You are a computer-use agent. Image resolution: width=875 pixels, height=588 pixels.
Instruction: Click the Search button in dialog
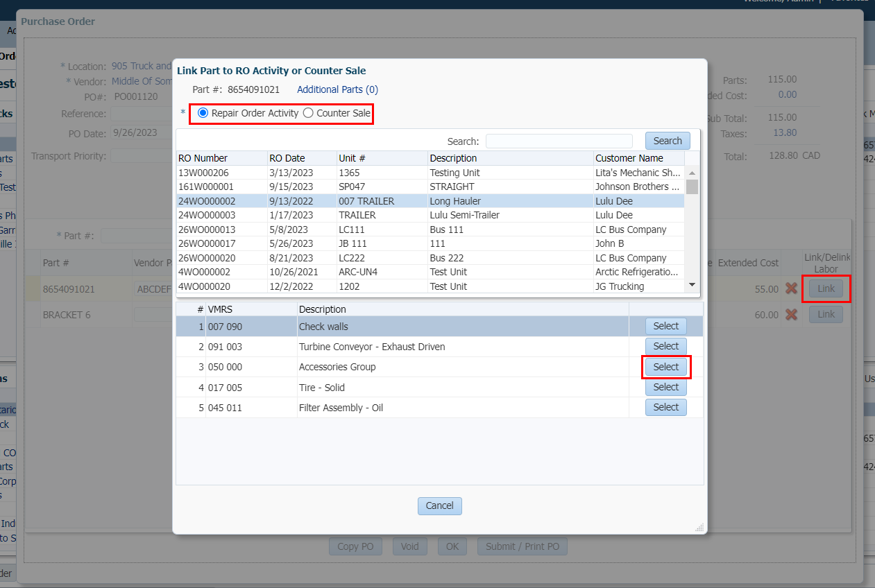[x=667, y=141]
